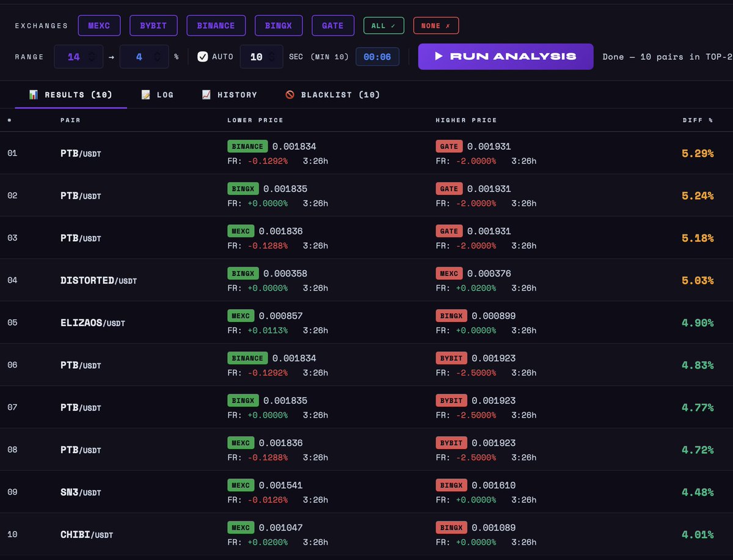Click the notepad icon on Log tab
Screen dimensions: 733x560
pos(145,95)
